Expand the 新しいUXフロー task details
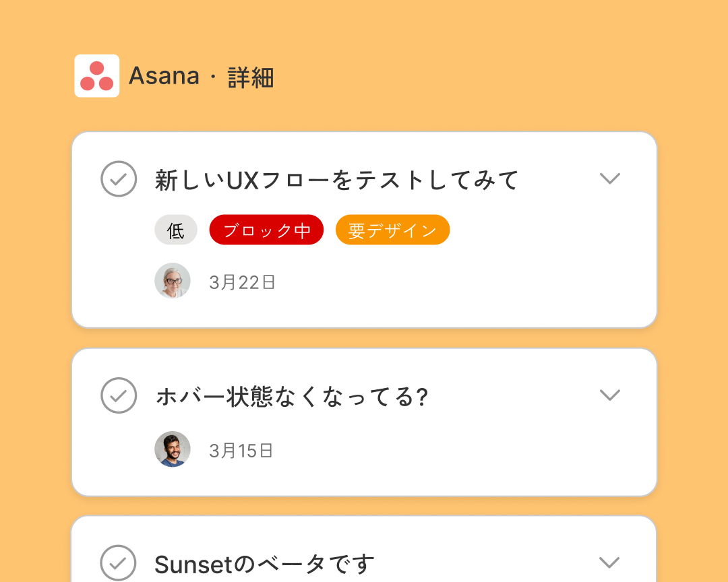This screenshot has width=728, height=582. tap(611, 179)
